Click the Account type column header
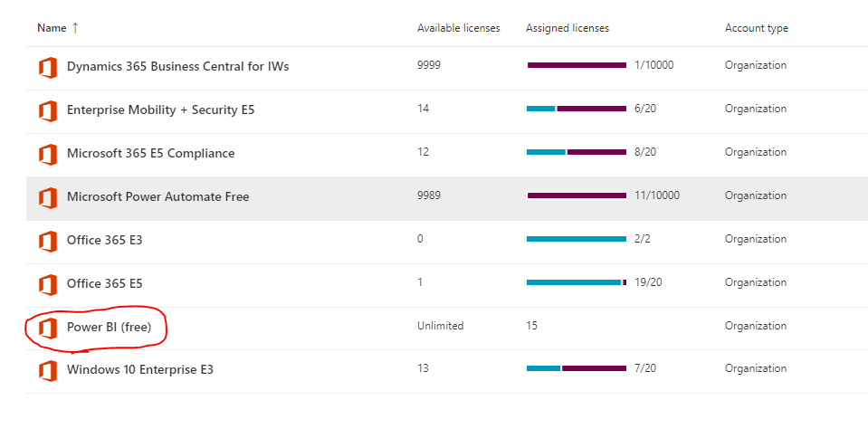This screenshot has height=429, width=868. pos(757,28)
